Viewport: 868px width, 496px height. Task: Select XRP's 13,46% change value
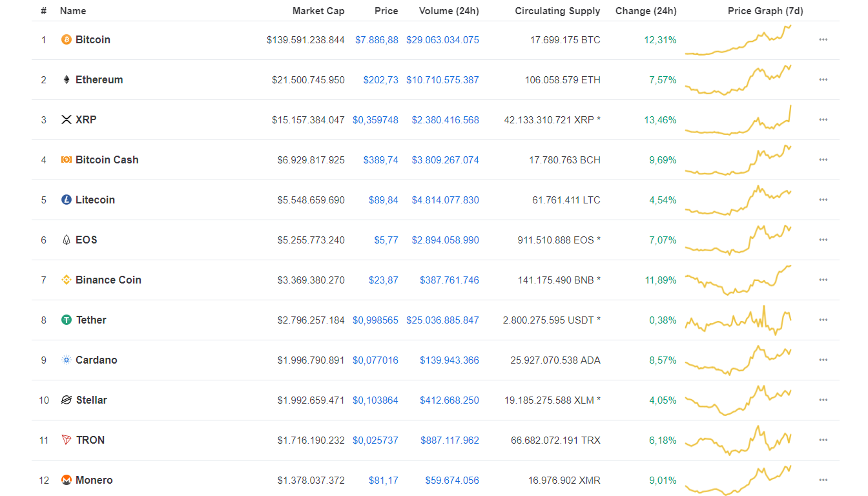pos(660,120)
